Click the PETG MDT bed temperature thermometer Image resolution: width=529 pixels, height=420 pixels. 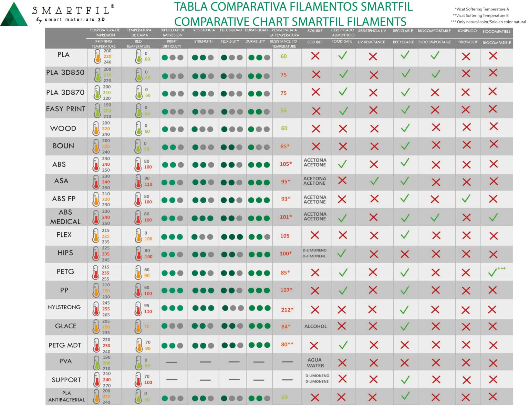tap(138, 345)
